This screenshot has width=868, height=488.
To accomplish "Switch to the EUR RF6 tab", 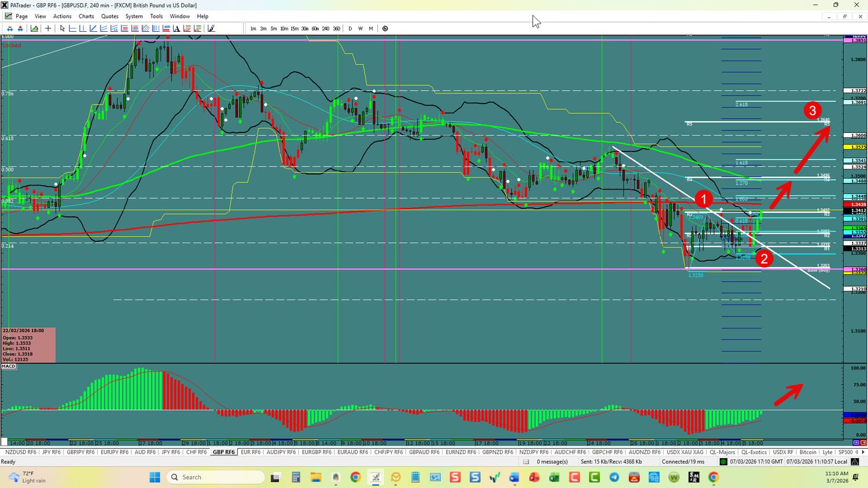I will pos(251,452).
